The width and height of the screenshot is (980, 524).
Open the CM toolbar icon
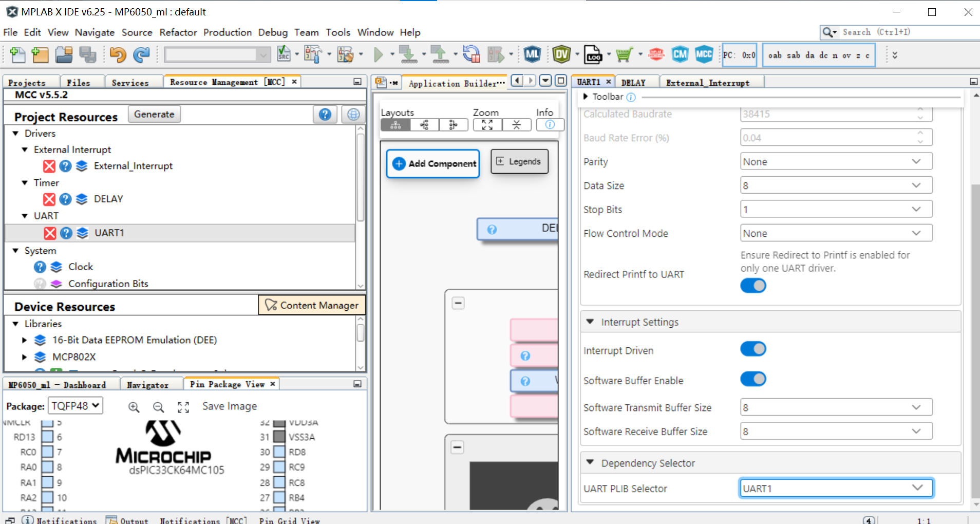(x=680, y=54)
